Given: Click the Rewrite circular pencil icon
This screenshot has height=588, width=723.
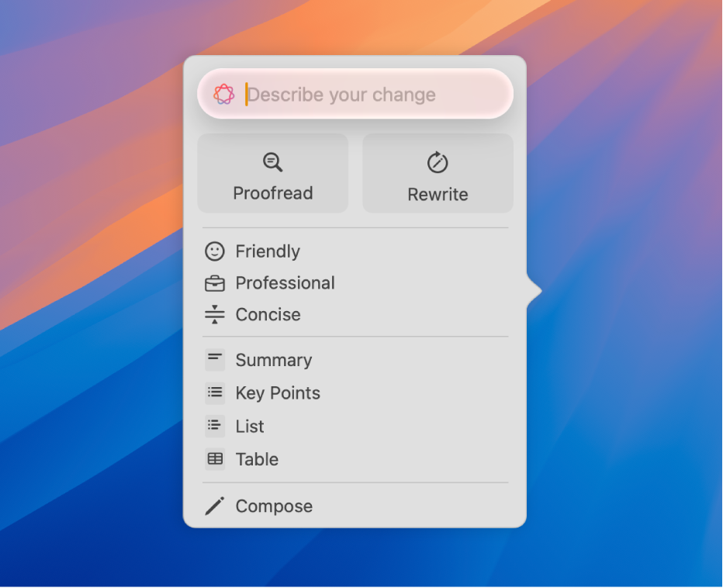Looking at the screenshot, I should tap(438, 161).
